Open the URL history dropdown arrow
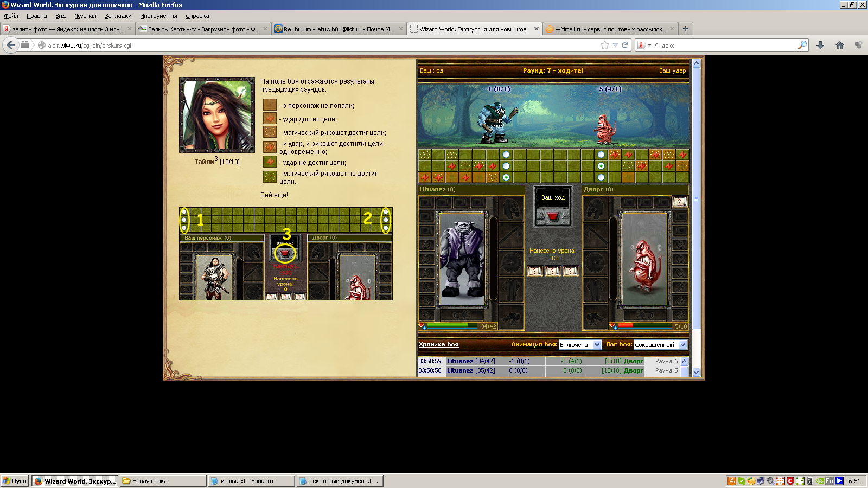This screenshot has width=868, height=488. point(615,46)
